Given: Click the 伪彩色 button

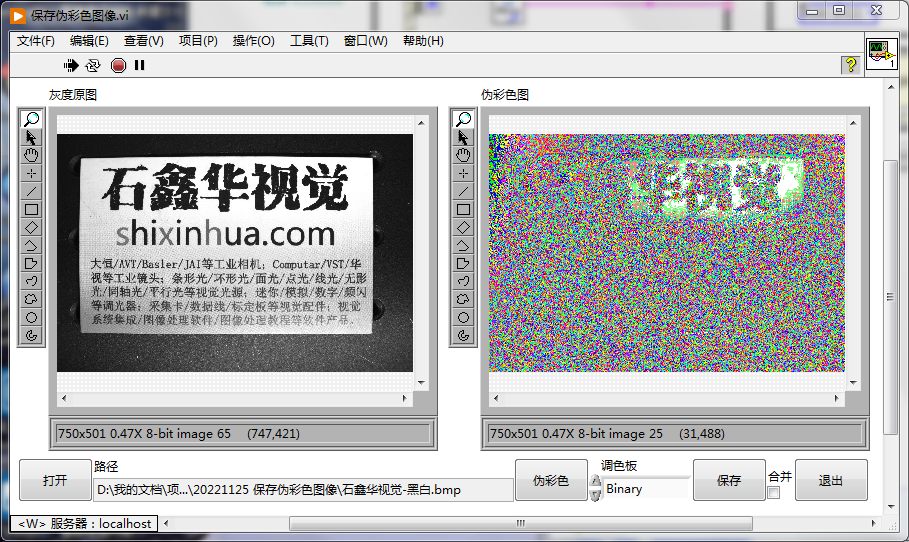Looking at the screenshot, I should click(551, 480).
